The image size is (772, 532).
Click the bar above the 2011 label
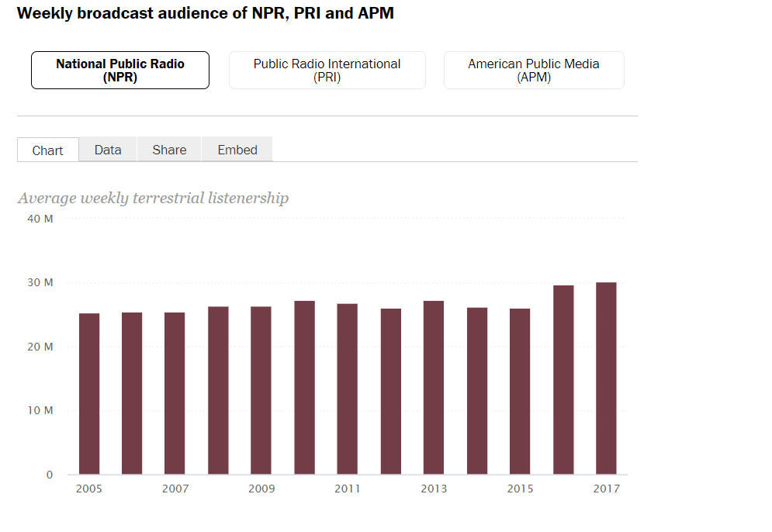pos(347,389)
